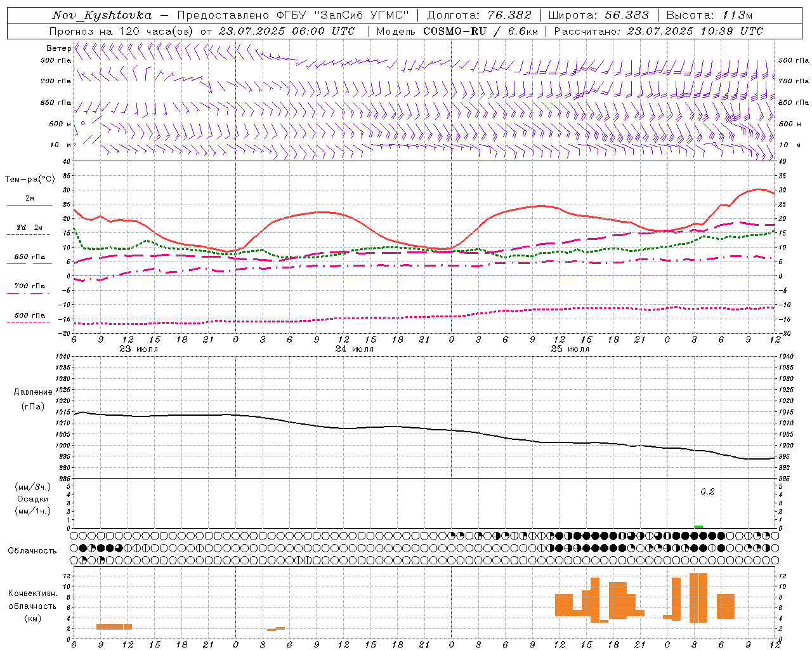Screen dimensions: 812x650
Task: Click the (км) convective cloud unit label
Action: [x=33, y=618]
